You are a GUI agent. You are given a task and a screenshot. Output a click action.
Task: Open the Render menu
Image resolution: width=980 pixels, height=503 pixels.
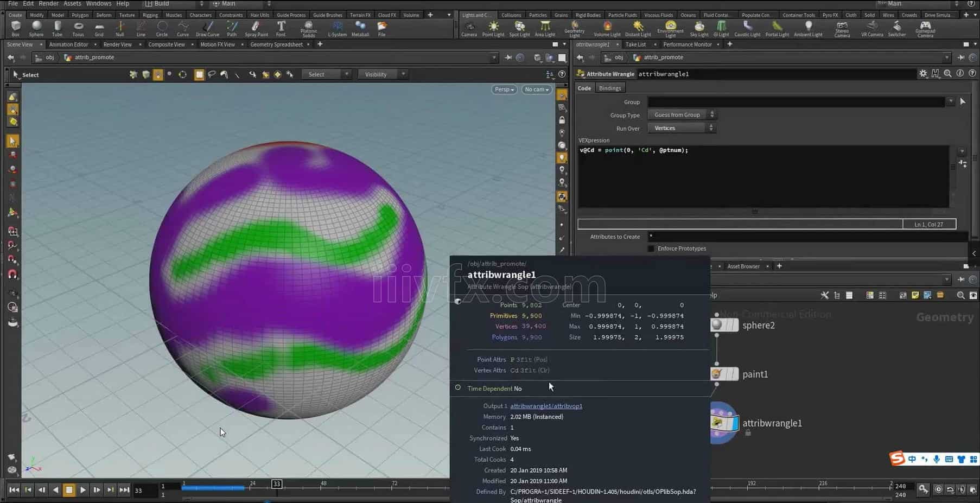click(48, 4)
